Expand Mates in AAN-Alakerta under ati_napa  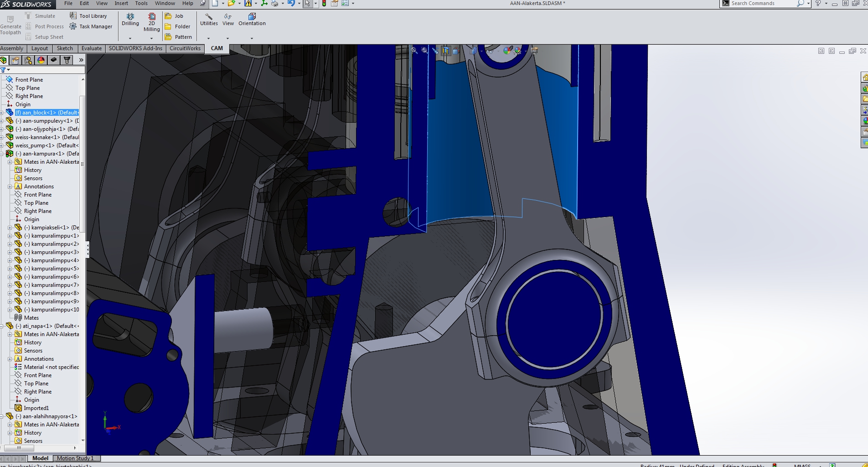pyautogui.click(x=10, y=334)
